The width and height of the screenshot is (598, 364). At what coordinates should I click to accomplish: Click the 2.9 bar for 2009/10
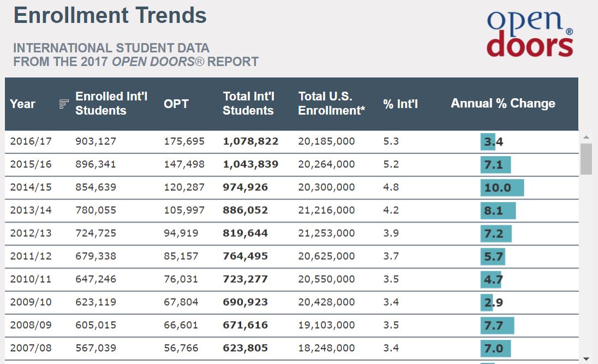(x=487, y=302)
